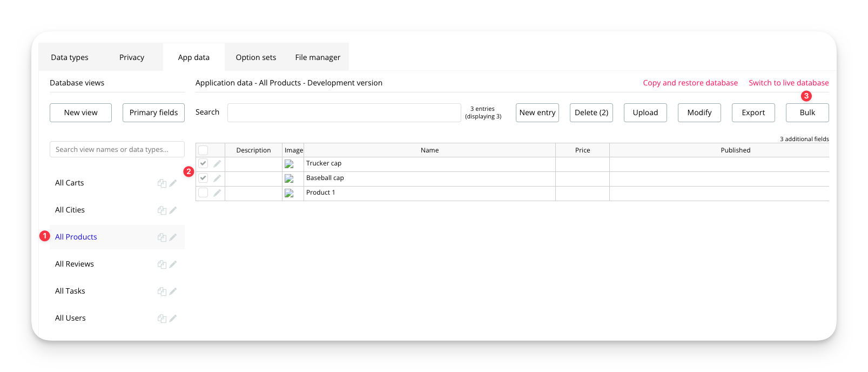Open Primary fields settings
The width and height of the screenshot is (868, 372).
(153, 112)
